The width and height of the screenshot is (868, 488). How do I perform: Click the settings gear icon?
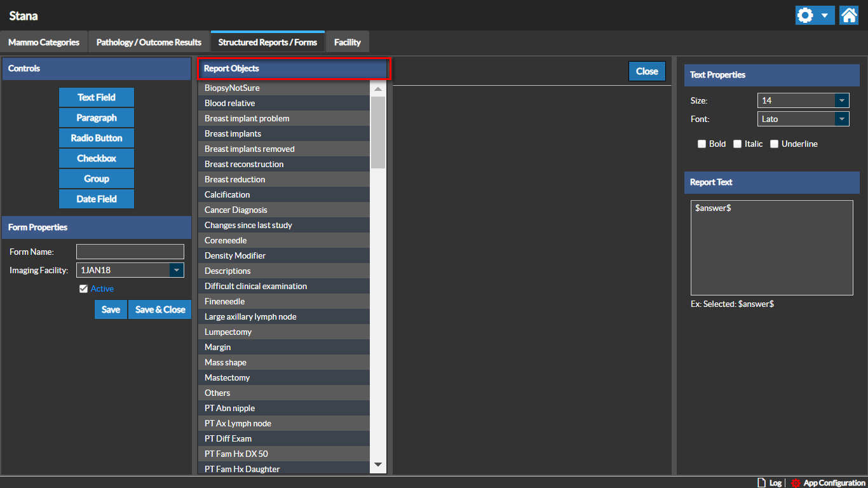point(805,16)
